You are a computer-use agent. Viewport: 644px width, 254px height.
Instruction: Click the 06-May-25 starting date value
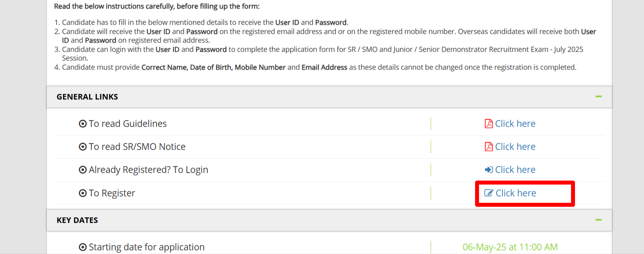pyautogui.click(x=510, y=247)
